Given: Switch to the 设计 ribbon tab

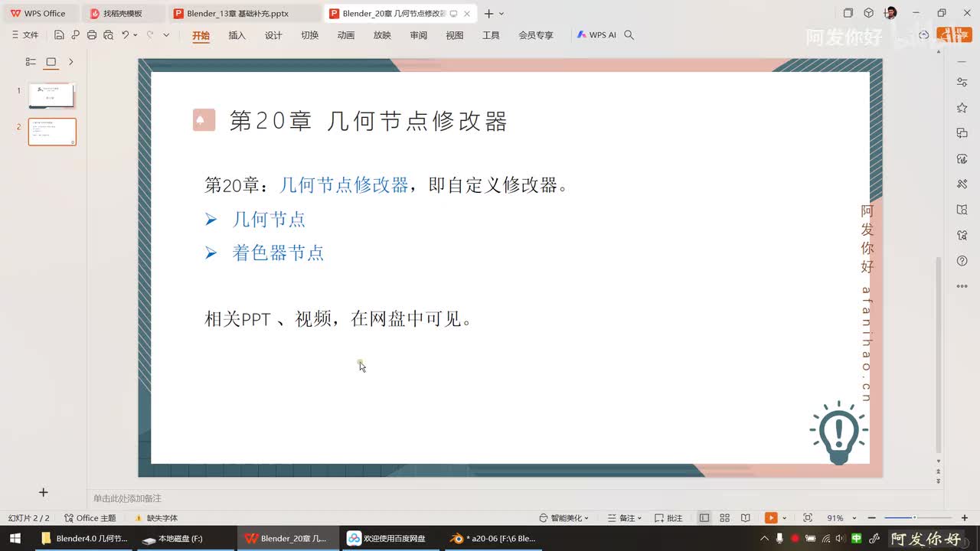Looking at the screenshot, I should [x=273, y=35].
